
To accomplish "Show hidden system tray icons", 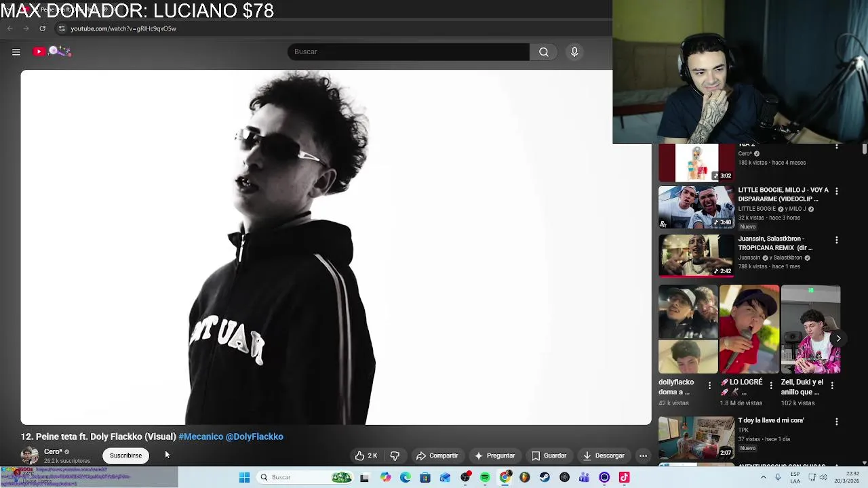I will tap(763, 477).
